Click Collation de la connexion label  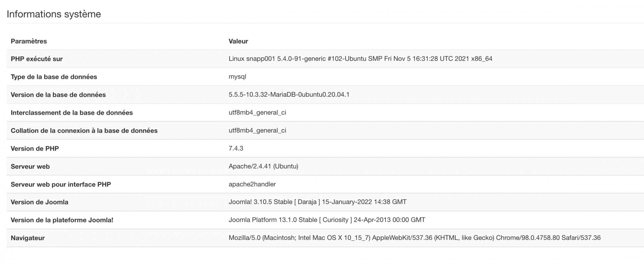(x=84, y=131)
